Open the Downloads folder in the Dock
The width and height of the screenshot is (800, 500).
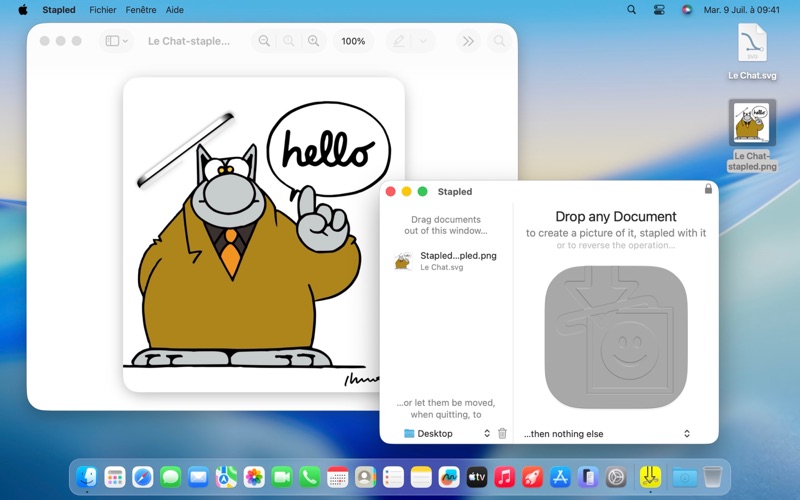coord(685,478)
